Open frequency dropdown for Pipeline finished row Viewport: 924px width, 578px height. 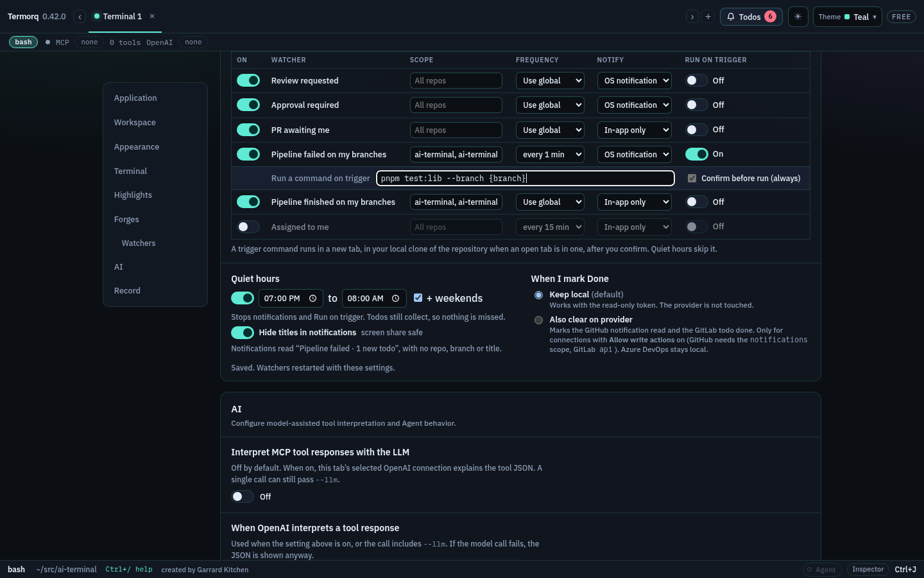pyautogui.click(x=550, y=202)
